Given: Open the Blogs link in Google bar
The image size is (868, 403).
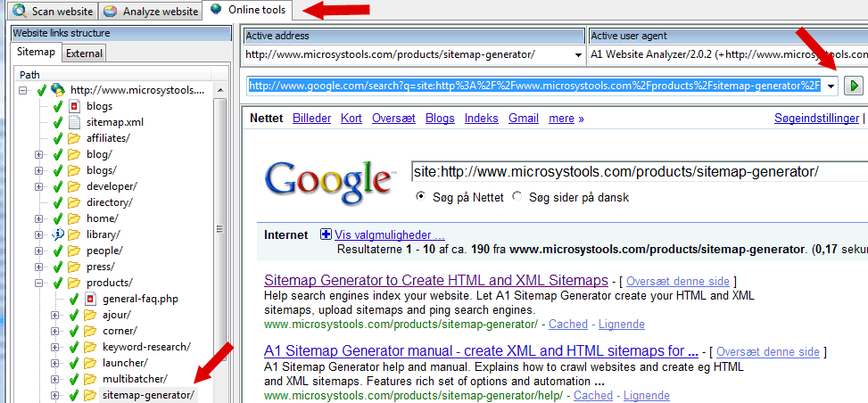Looking at the screenshot, I should [440, 118].
